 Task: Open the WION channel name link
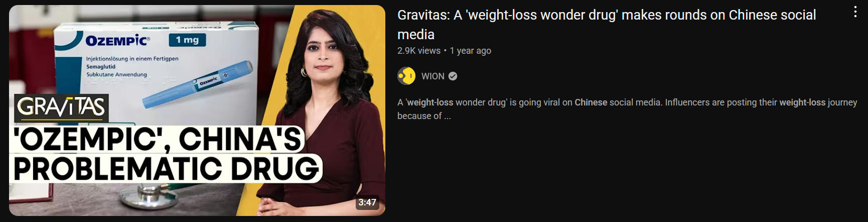[433, 76]
